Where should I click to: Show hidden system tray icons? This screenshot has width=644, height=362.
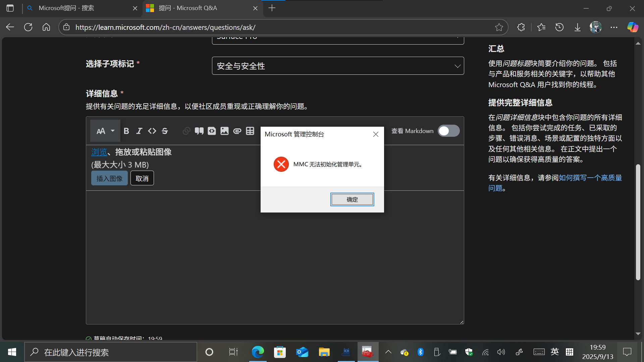point(388,352)
